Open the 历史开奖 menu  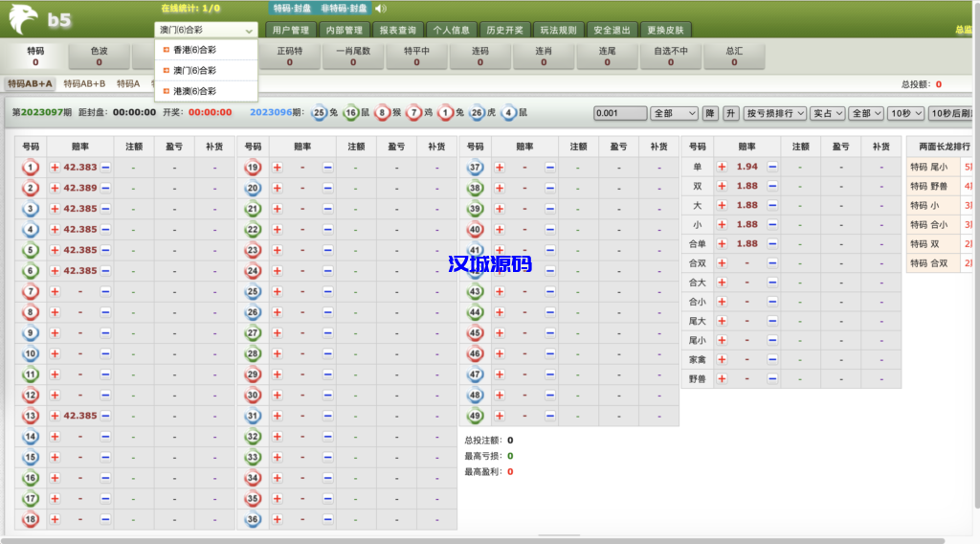(x=505, y=30)
